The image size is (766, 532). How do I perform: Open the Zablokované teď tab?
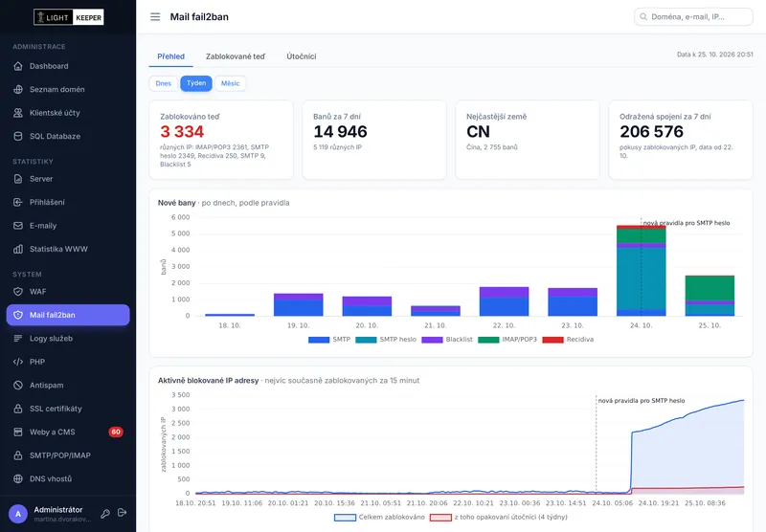236,56
